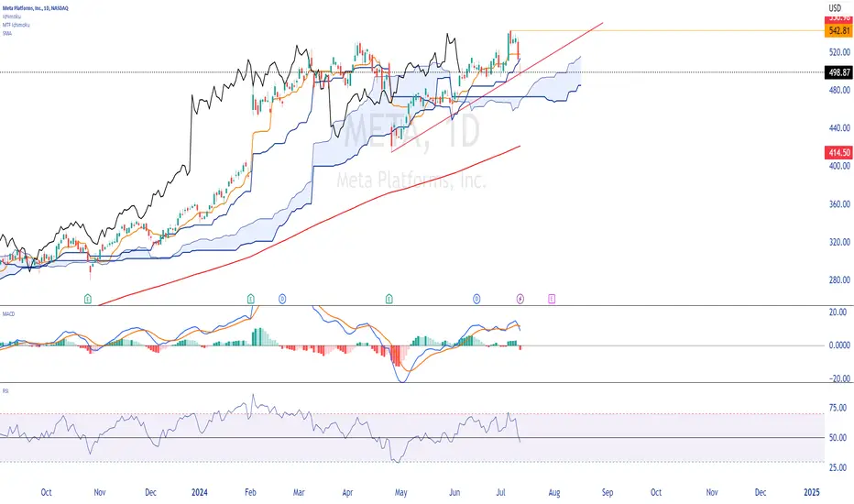This screenshot has width=854, height=504.
Task: Click the MACD 0.0000 scale value
Action: point(839,345)
